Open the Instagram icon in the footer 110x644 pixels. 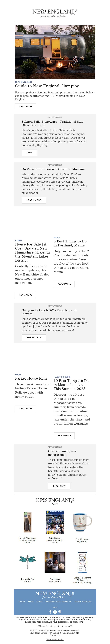(55, 612)
